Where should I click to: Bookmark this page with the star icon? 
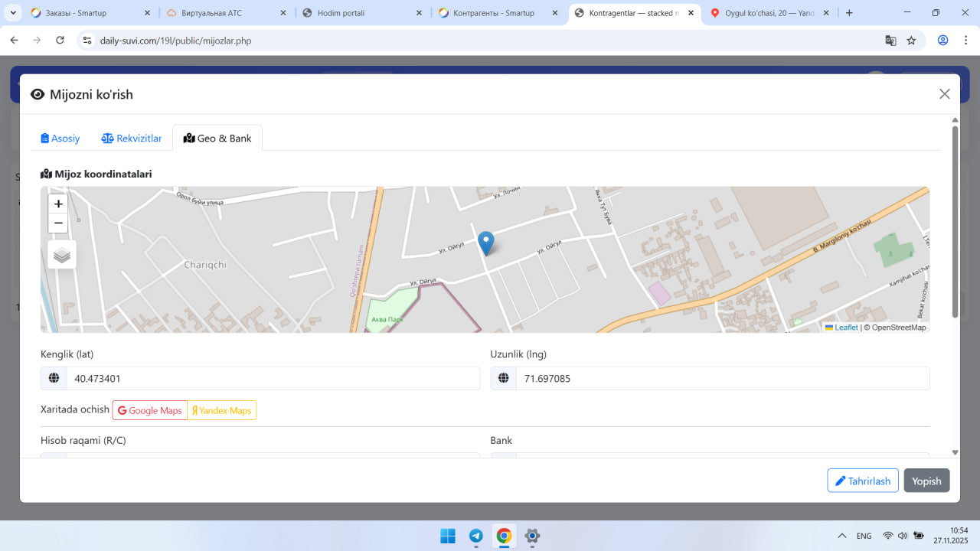911,41
